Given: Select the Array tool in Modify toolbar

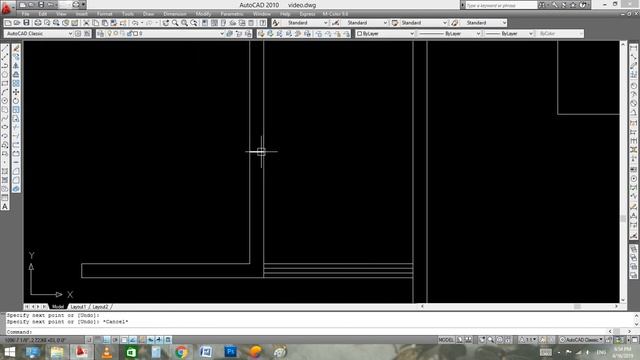Looking at the screenshot, I should tap(16, 83).
